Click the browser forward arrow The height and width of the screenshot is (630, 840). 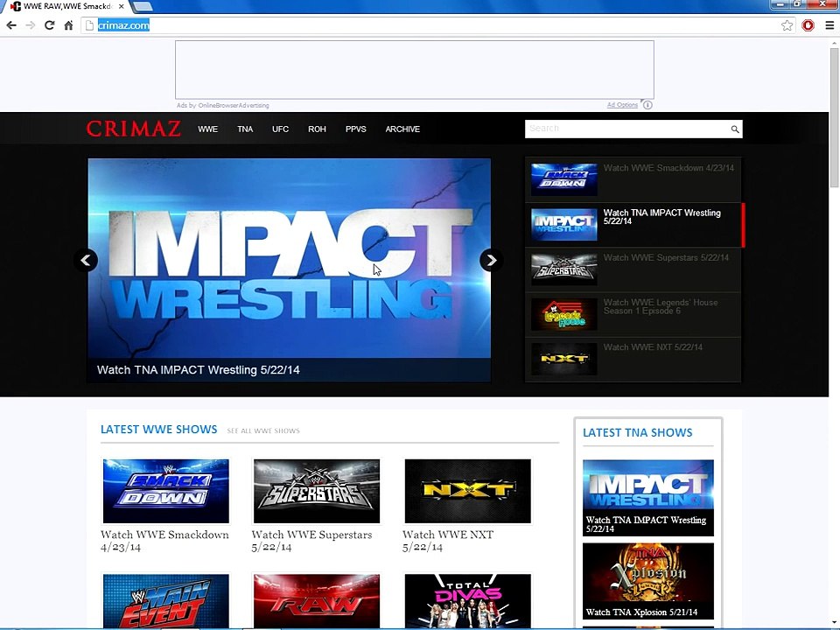pos(31,25)
